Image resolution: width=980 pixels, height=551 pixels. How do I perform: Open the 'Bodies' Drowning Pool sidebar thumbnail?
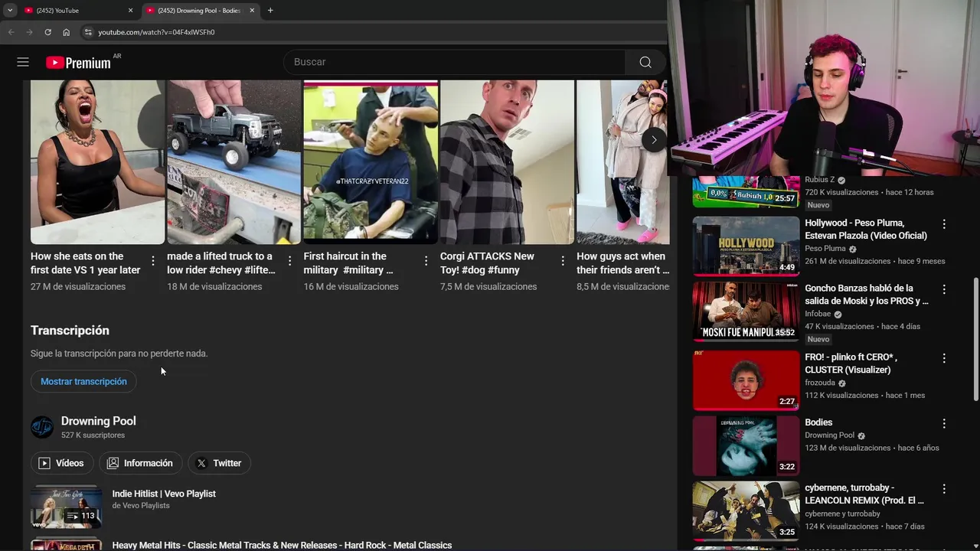(746, 446)
